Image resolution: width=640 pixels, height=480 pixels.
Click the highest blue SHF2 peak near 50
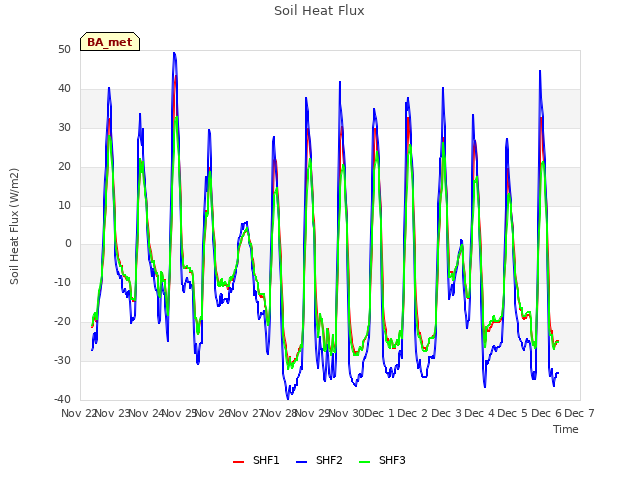coord(174,53)
